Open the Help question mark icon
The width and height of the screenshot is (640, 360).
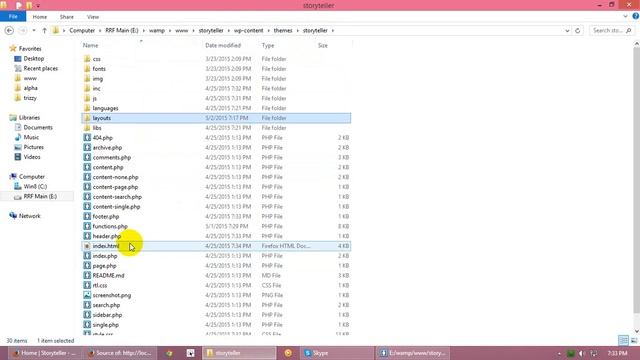(x=636, y=16)
